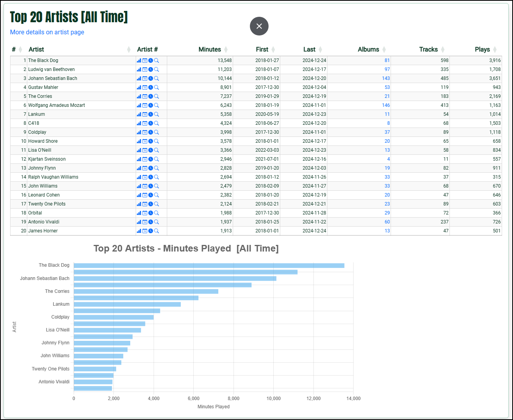Image resolution: width=513 pixels, height=420 pixels.
Task: Sort table by Albums column
Action: click(x=372, y=50)
